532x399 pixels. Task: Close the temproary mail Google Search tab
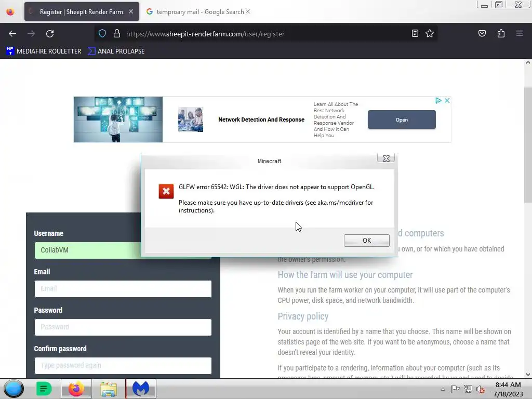click(x=248, y=11)
